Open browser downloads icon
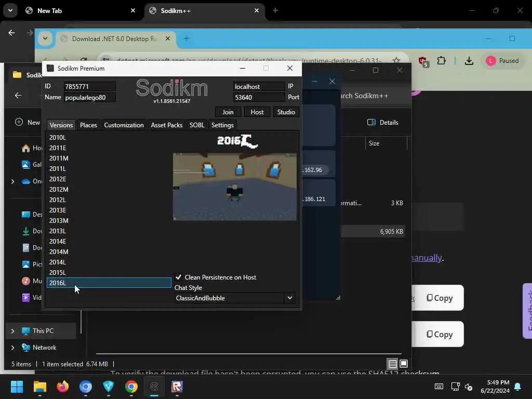The image size is (532, 399). point(469,61)
